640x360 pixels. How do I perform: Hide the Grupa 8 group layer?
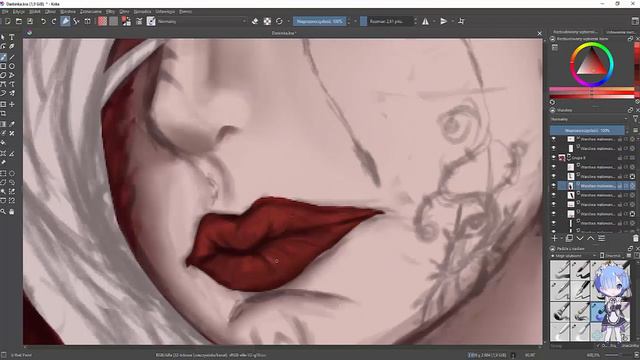[553, 158]
